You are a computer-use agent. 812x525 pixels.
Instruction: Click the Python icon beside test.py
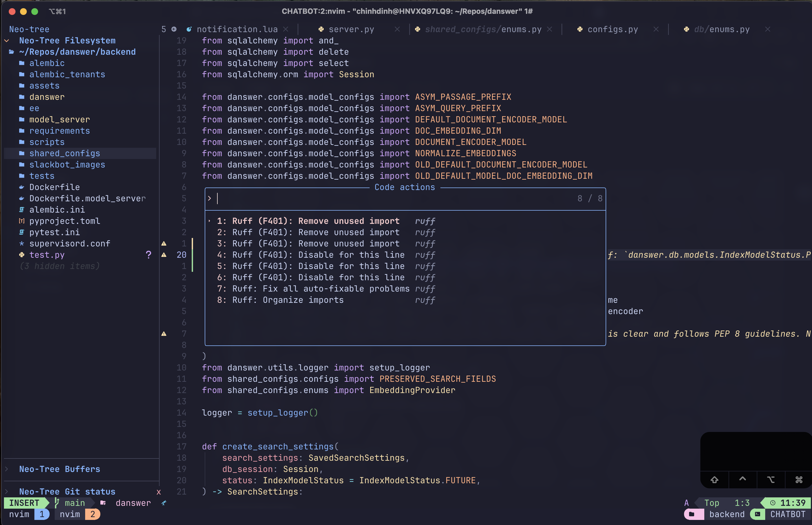click(22, 255)
